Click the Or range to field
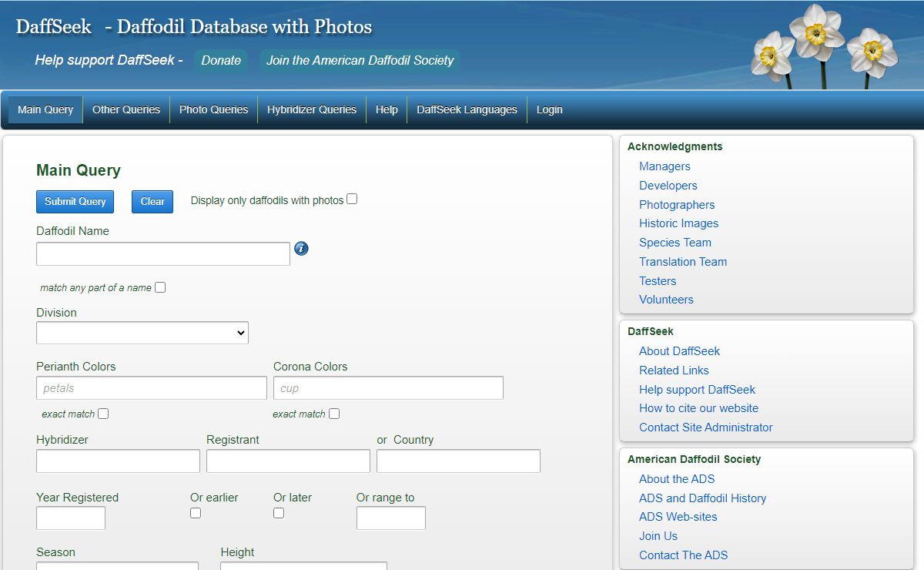 (391, 518)
